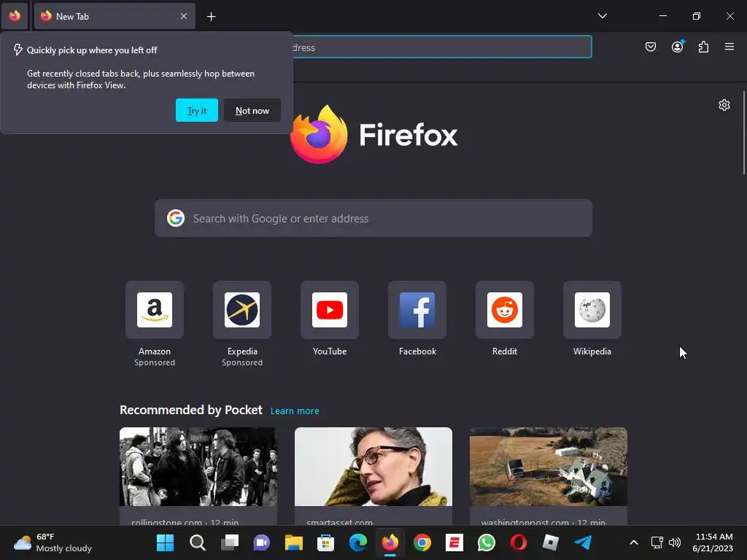The width and height of the screenshot is (747, 560).
Task: Open the clock and date panel
Action: point(713,542)
